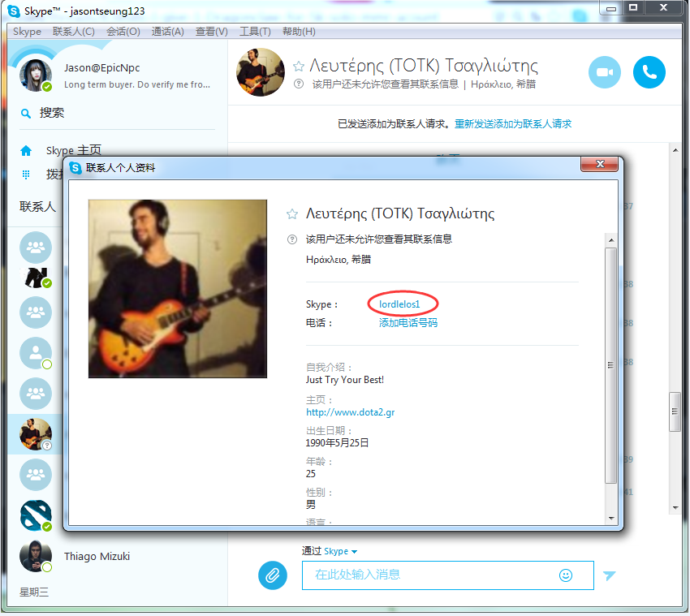Select the guitarist contact in the sidebar list

(36, 434)
